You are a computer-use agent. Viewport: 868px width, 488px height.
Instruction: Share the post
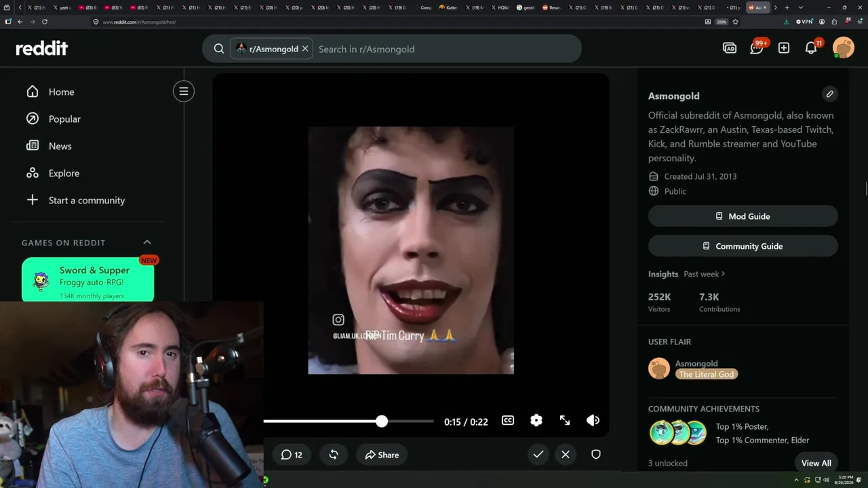click(382, 455)
